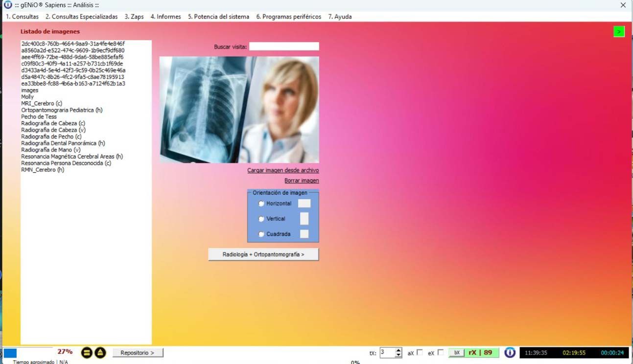The image size is (633, 364).
Task: Enable the aX checkbox
Action: pyautogui.click(x=420, y=352)
